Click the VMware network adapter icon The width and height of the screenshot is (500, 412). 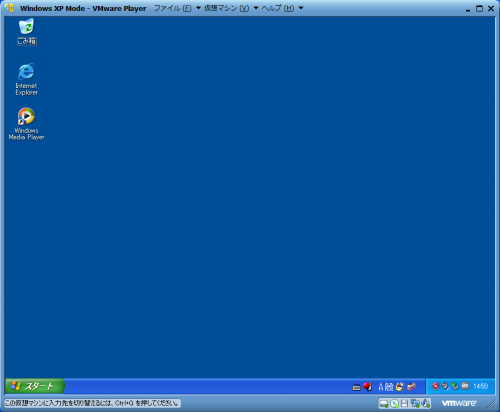[x=415, y=404]
